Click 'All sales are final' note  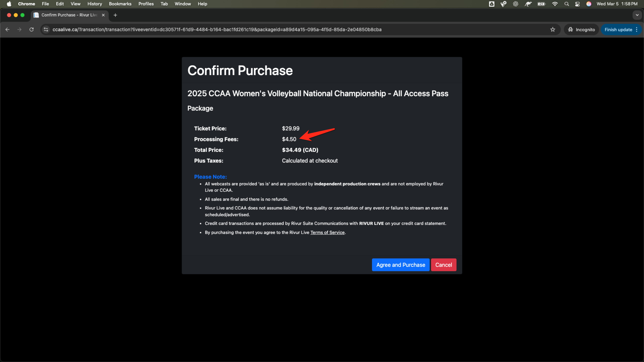(x=247, y=199)
